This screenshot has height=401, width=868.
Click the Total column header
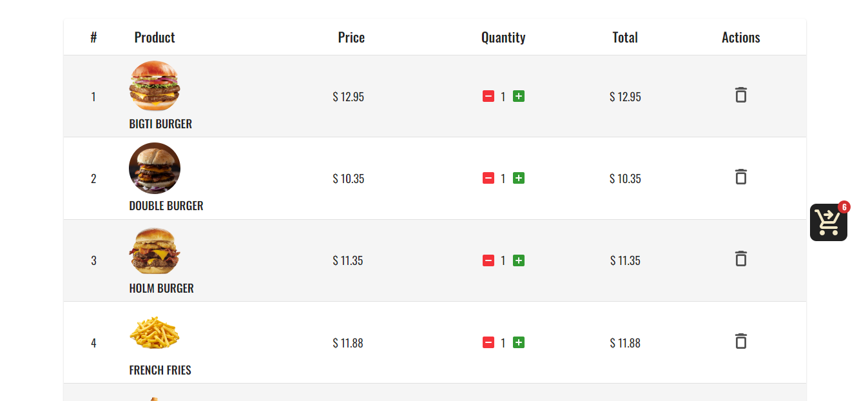click(x=625, y=37)
